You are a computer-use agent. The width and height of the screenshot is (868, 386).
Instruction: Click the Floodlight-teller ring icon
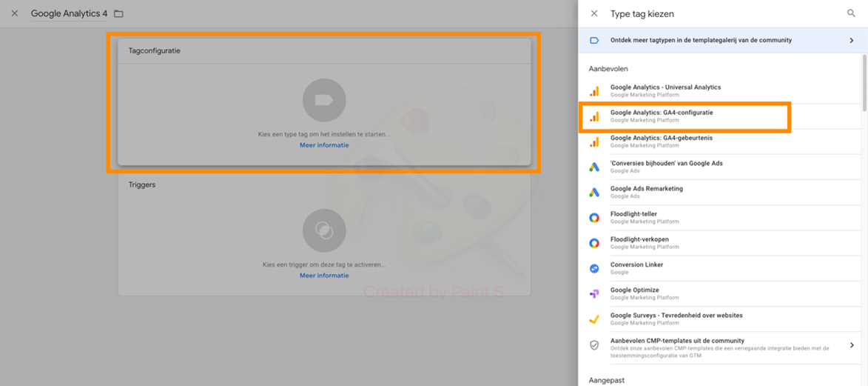coord(594,218)
